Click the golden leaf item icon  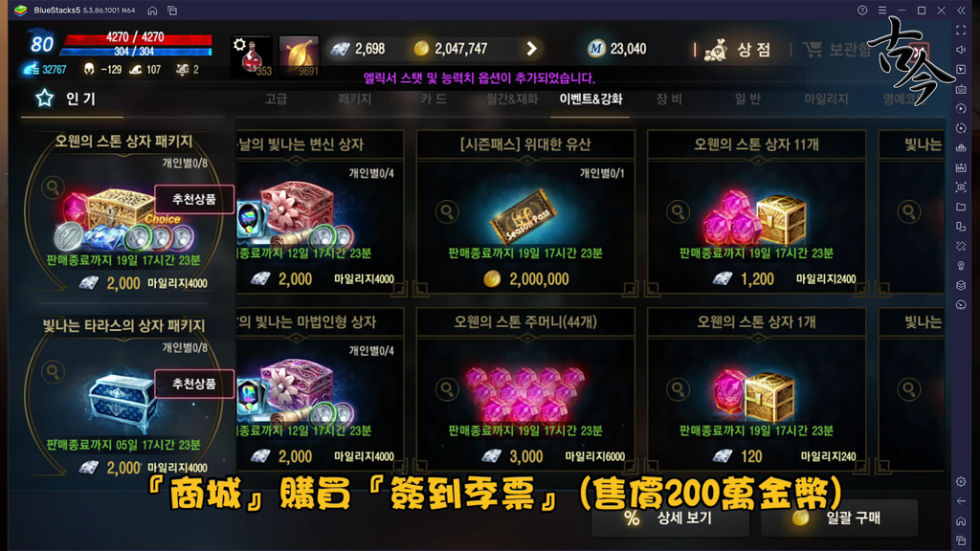299,56
